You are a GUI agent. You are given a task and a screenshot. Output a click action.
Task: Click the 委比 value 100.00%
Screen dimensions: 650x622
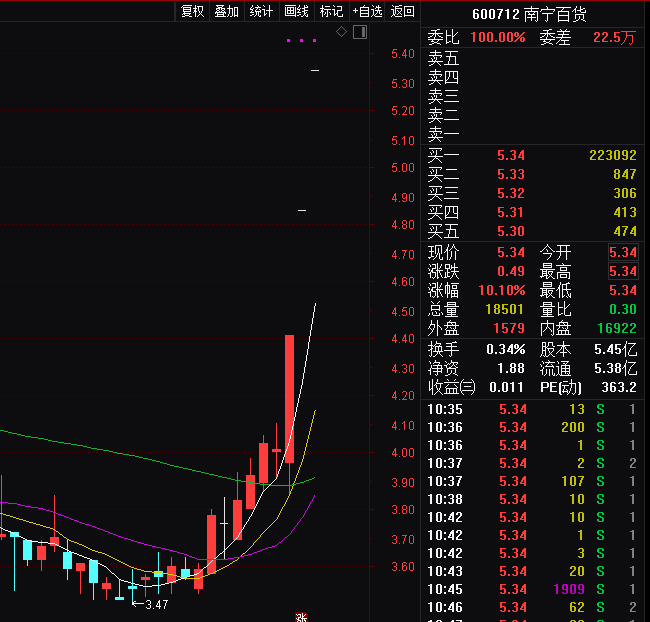(x=498, y=37)
